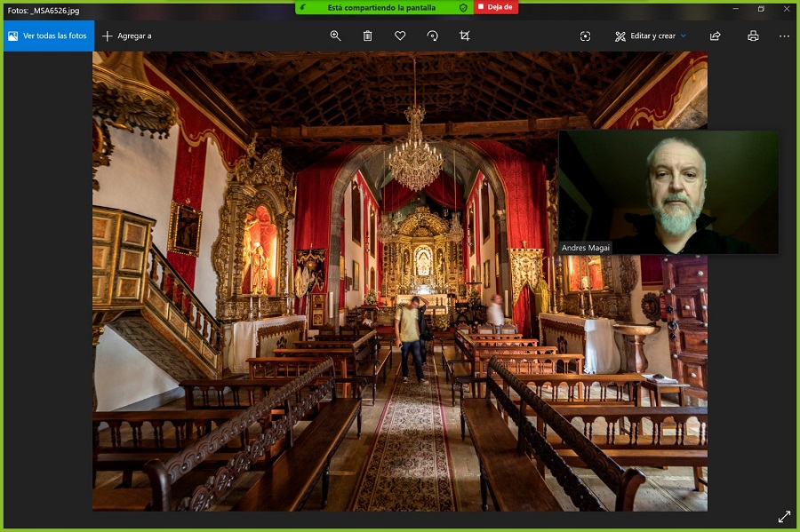The image size is (800, 532).
Task: Mark photo as favorite with heart icon
Action: click(400, 36)
